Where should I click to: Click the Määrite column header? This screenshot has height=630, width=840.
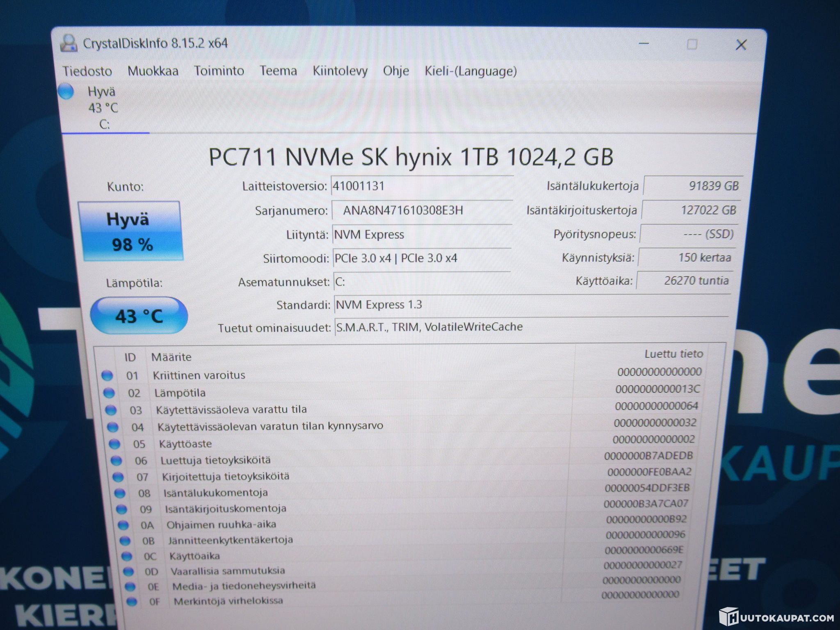(x=171, y=357)
